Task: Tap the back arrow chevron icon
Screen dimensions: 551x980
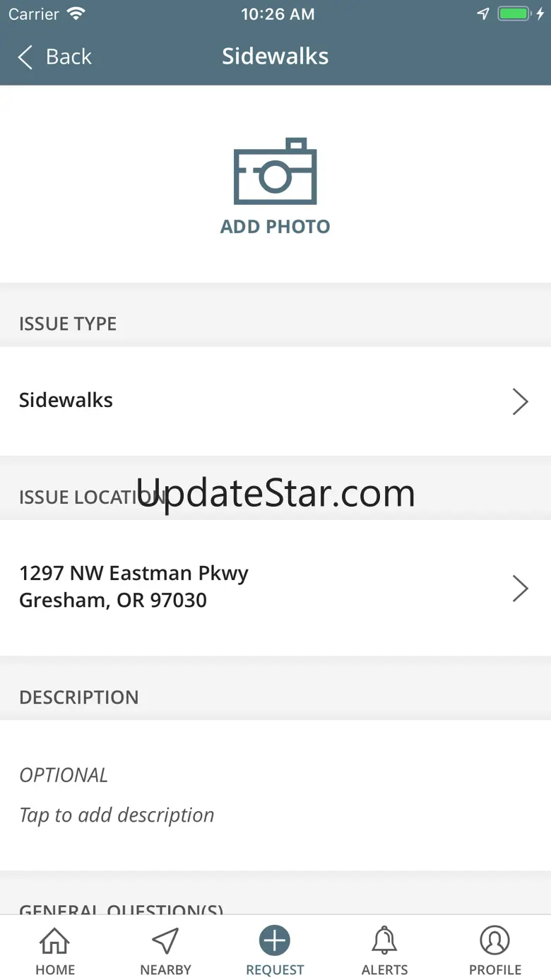Action: (x=25, y=57)
